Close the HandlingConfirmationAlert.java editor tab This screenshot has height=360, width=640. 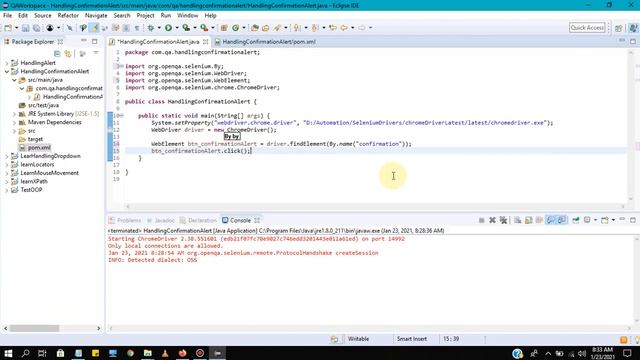205,42
